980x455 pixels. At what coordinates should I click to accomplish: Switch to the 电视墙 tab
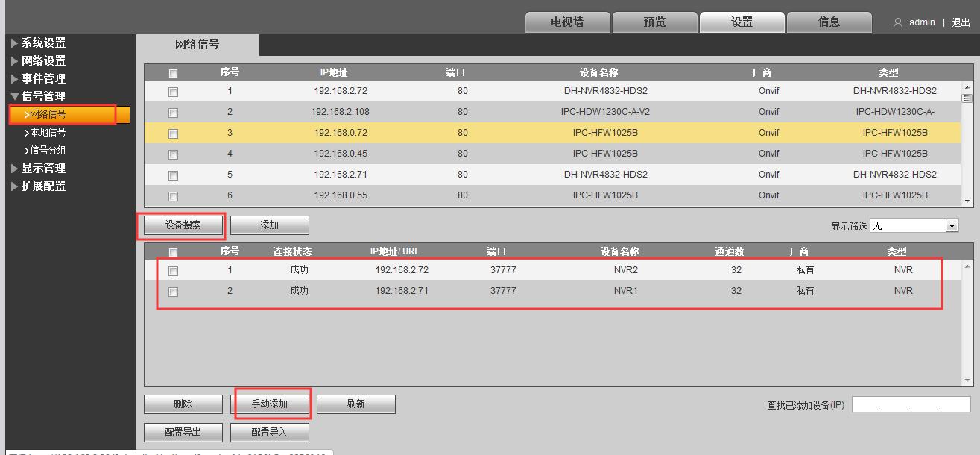569,22
